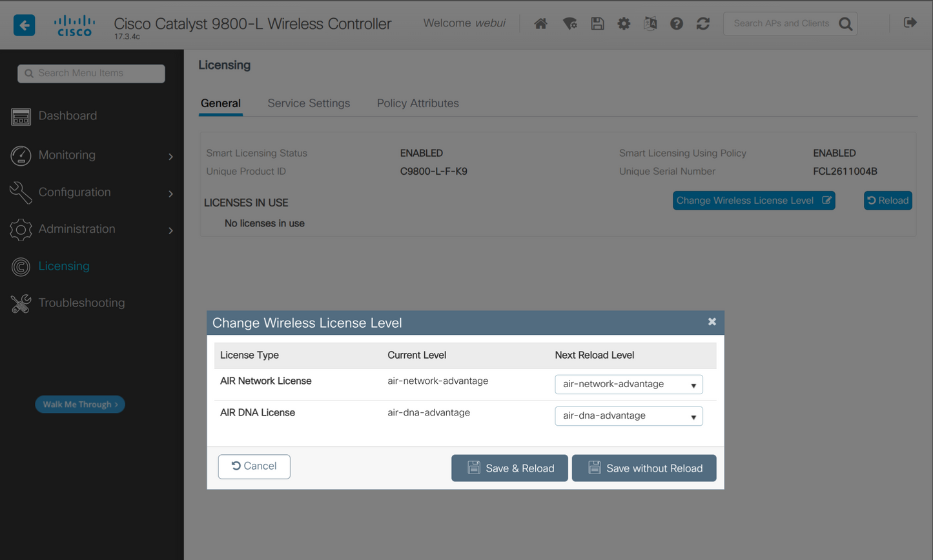Save configuration using the floppy disk icon
The width and height of the screenshot is (933, 560).
click(x=597, y=24)
